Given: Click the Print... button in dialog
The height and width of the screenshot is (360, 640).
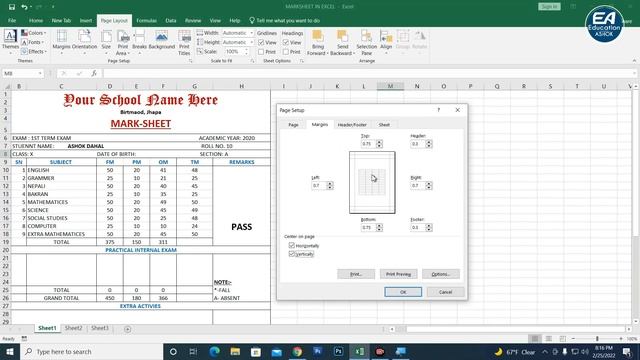Looking at the screenshot, I should click(356, 274).
